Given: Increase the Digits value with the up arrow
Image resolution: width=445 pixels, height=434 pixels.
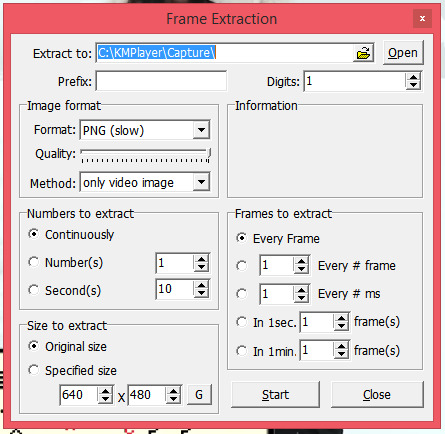Looking at the screenshot, I should pyautogui.click(x=413, y=77).
